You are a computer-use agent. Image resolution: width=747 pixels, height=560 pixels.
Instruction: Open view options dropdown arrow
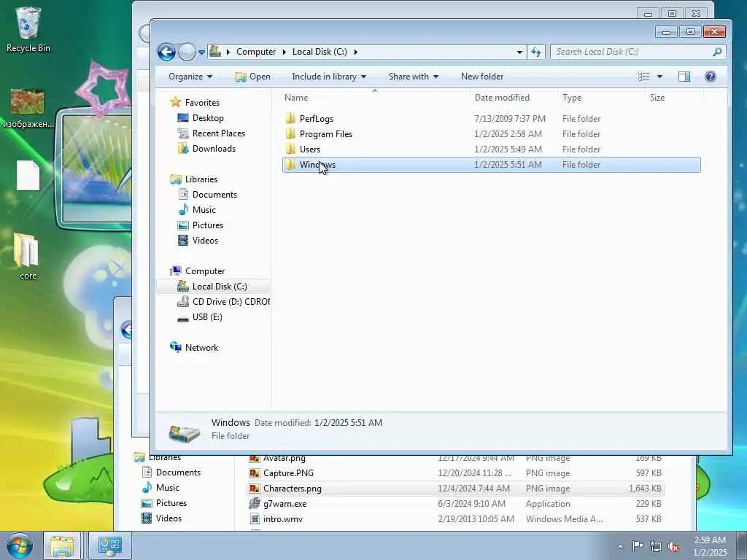659,77
